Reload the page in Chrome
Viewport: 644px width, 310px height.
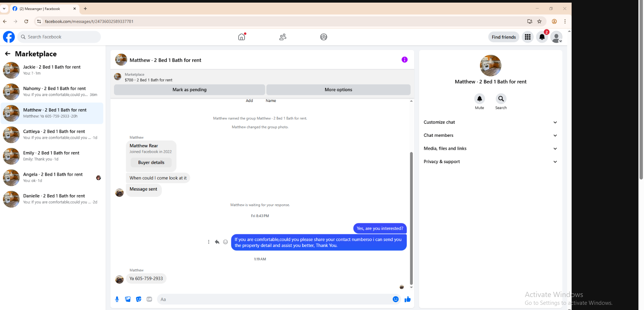(x=26, y=22)
